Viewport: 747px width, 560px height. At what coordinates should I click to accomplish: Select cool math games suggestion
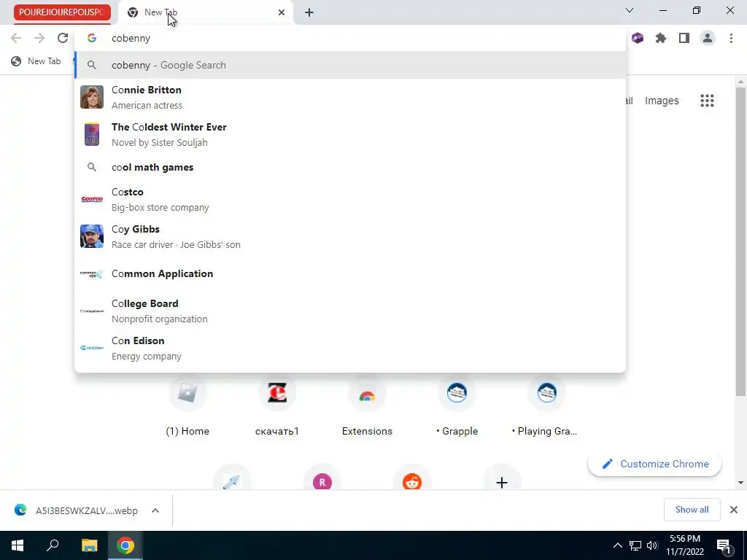349,167
